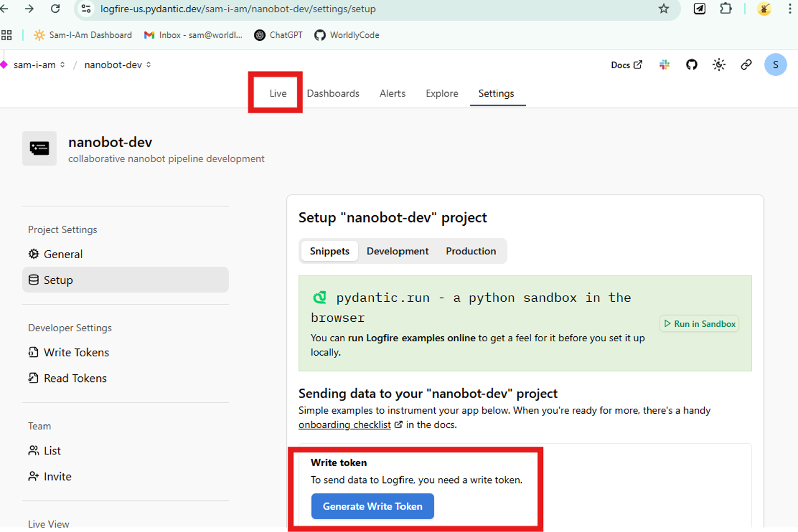
Task: Click the Run in Sandbox button
Action: tap(699, 323)
